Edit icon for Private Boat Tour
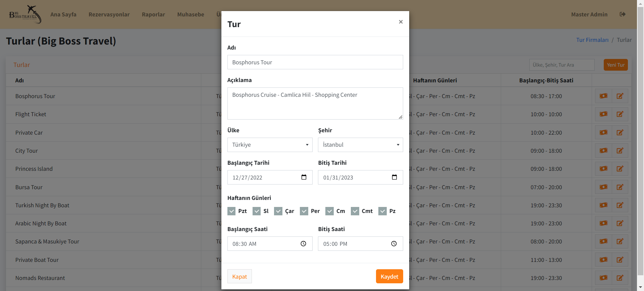The image size is (644, 291). [620, 260]
